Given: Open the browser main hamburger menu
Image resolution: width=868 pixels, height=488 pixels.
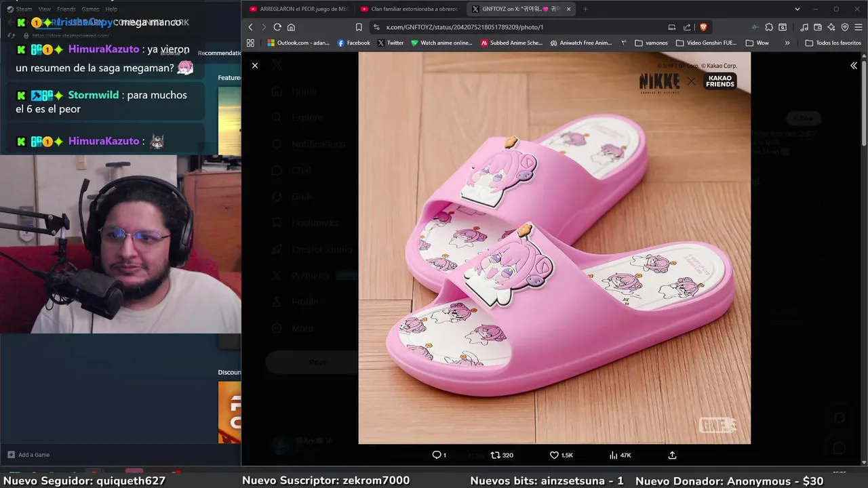Looking at the screenshot, I should [859, 27].
